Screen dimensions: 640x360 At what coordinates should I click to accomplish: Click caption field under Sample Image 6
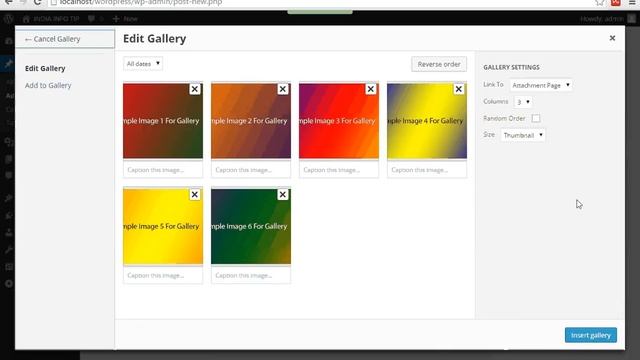click(x=251, y=276)
